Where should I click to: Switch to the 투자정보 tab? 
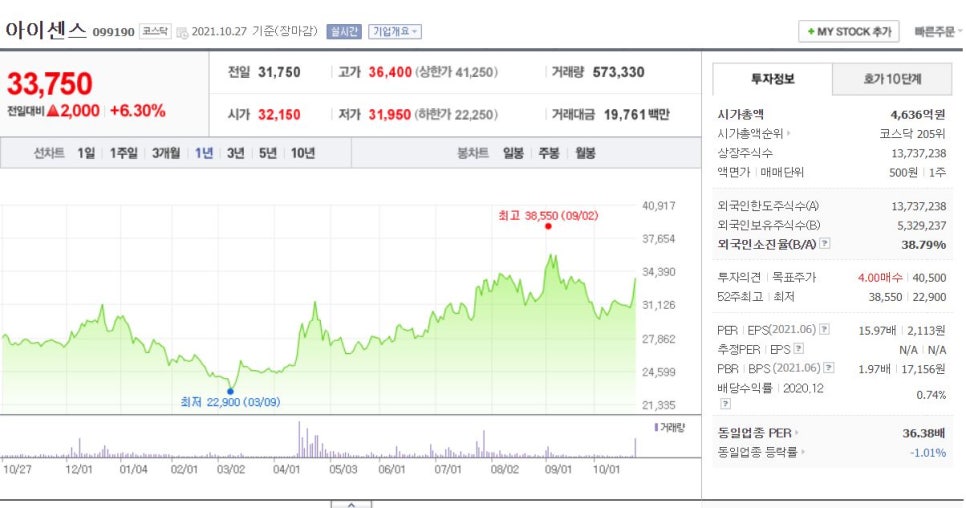[772, 79]
